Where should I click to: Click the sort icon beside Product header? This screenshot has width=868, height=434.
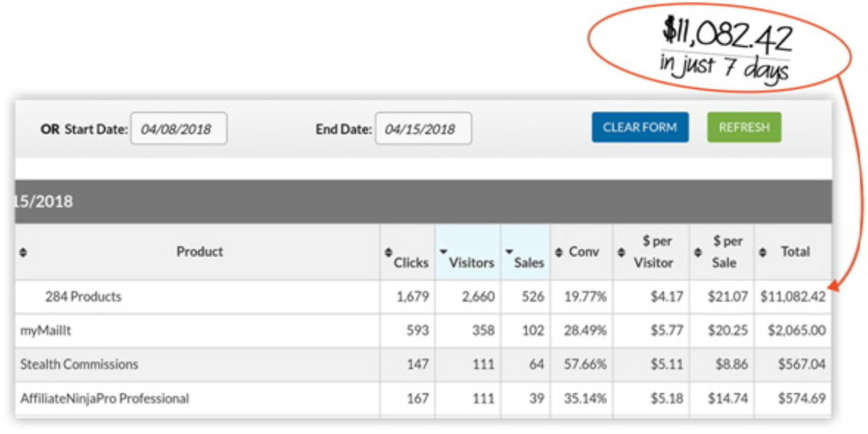(23, 252)
